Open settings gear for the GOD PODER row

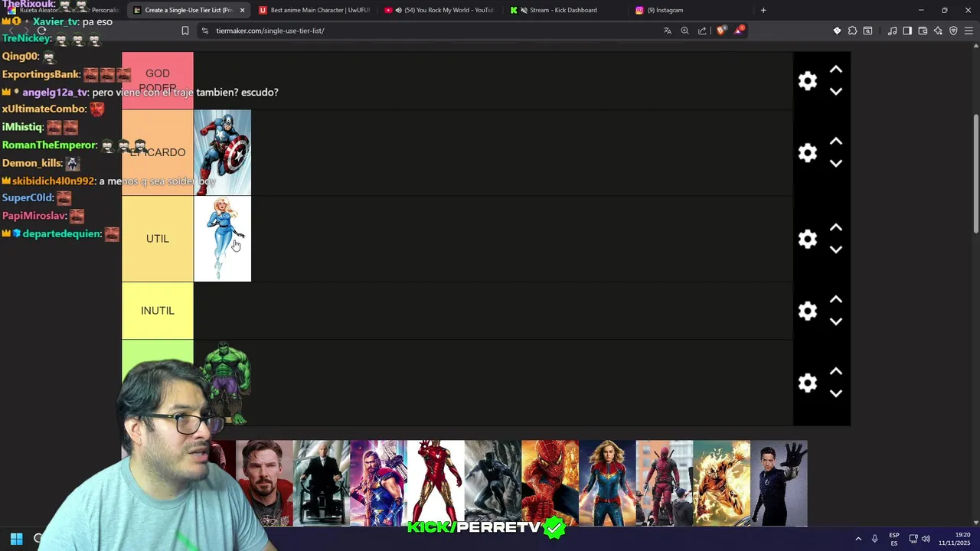point(808,80)
